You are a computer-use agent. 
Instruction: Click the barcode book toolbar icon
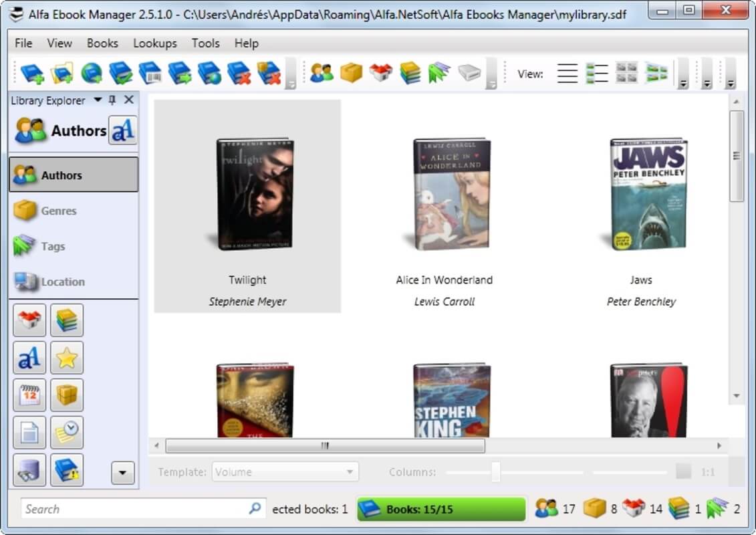(150, 74)
